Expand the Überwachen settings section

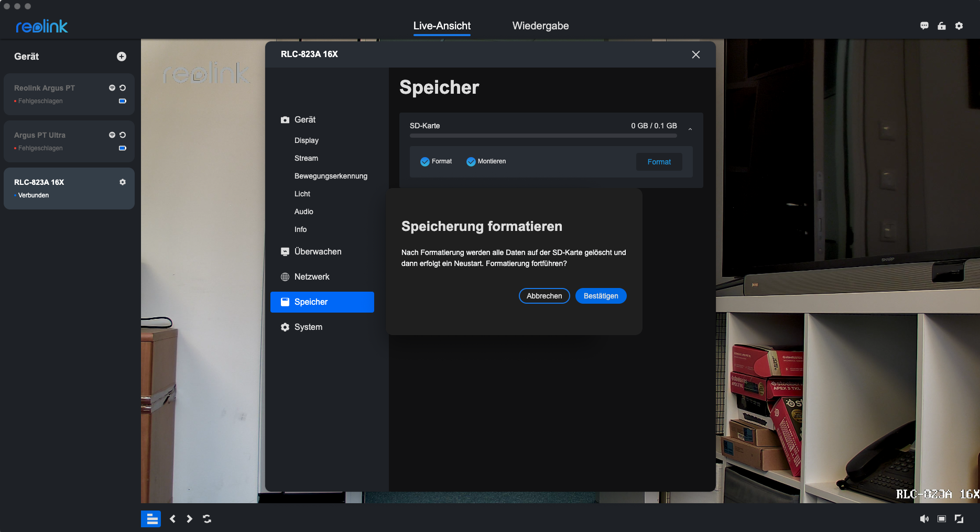pyautogui.click(x=318, y=252)
